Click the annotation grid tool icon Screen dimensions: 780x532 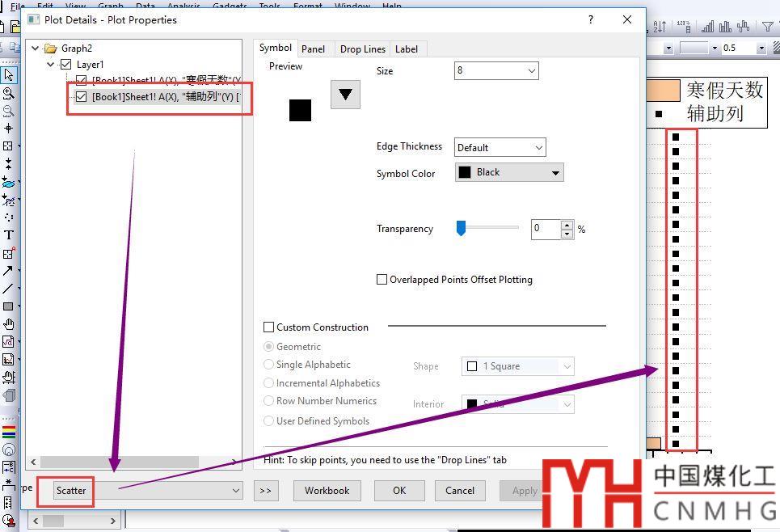pyautogui.click(x=8, y=253)
